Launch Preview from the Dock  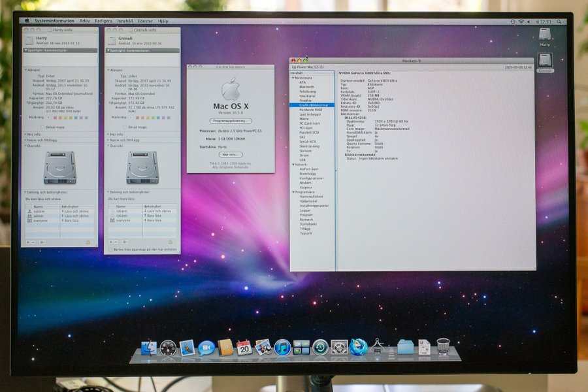click(263, 348)
